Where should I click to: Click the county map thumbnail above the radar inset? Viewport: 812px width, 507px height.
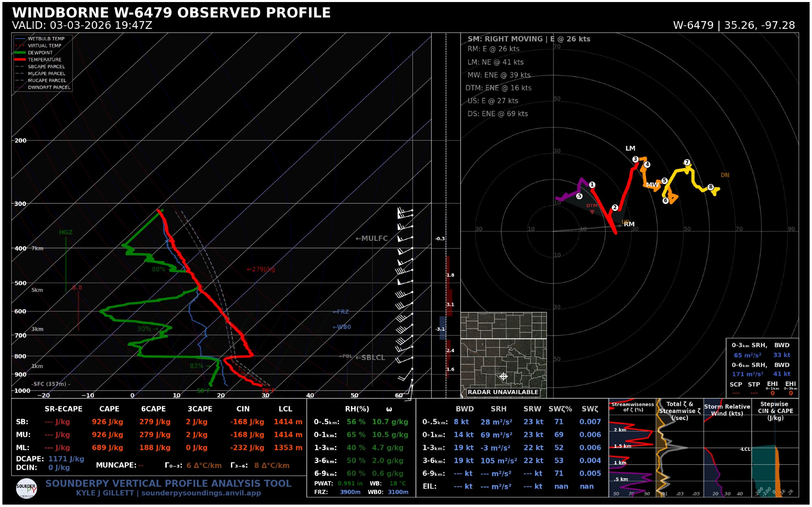[503, 325]
